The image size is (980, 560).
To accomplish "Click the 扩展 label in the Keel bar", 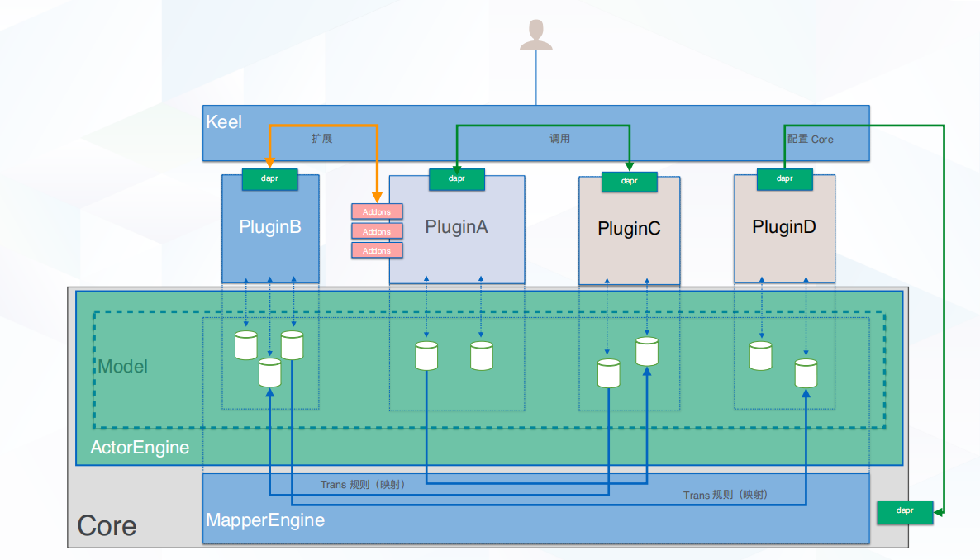I will tap(321, 139).
